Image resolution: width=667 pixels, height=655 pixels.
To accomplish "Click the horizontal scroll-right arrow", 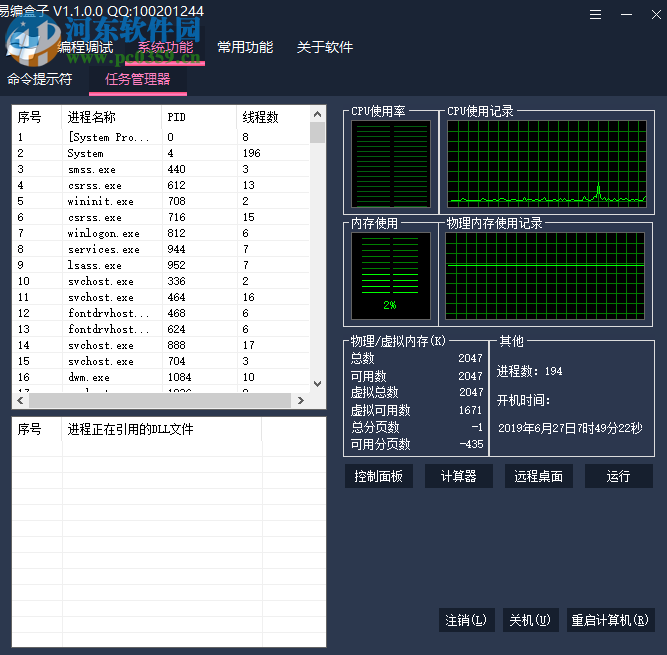I will click(x=301, y=400).
